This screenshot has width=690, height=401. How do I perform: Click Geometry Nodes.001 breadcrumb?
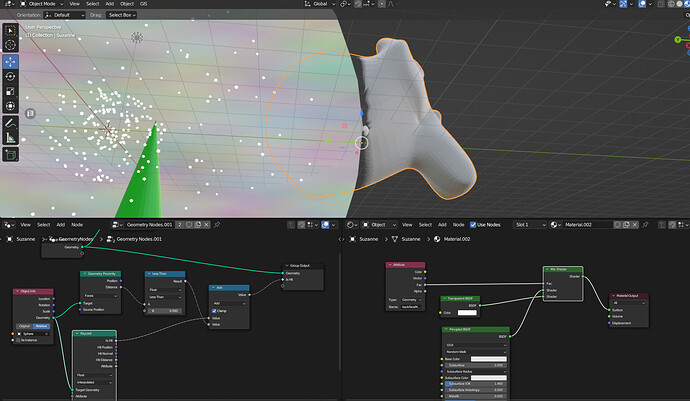139,239
